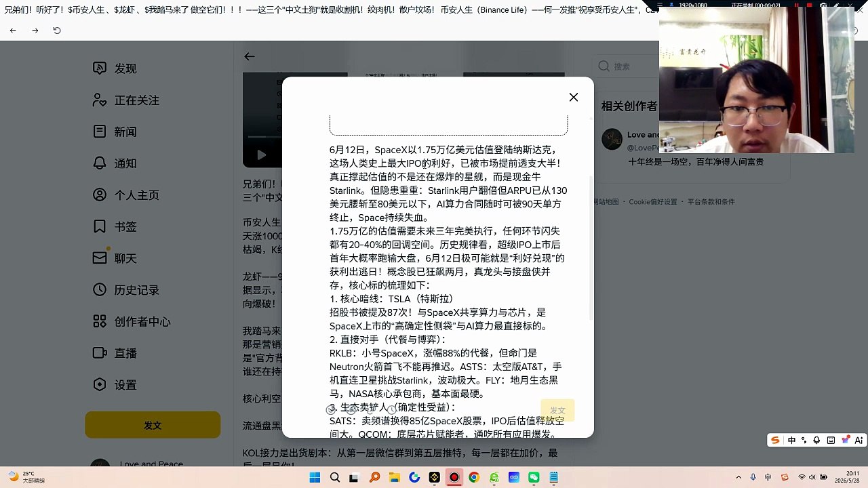
Task: Click the 直播 live video icon
Action: coord(100,353)
